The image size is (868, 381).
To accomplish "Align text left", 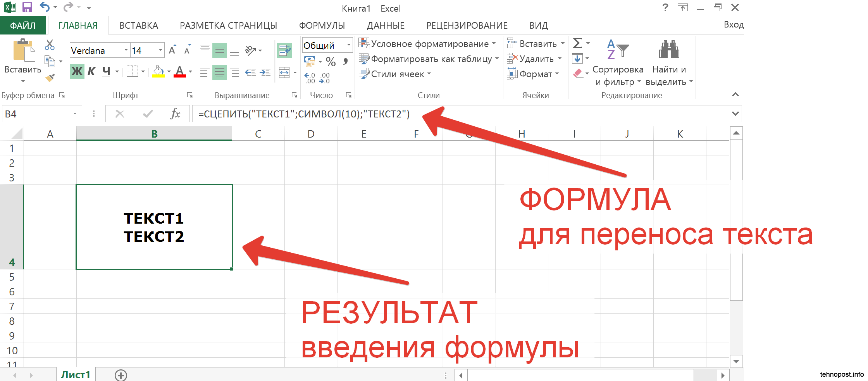I will click(205, 72).
